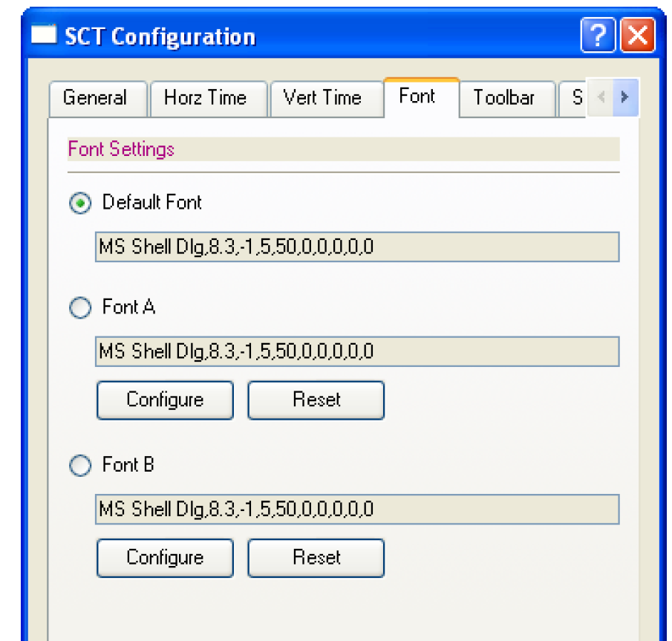This screenshot has height=641, width=672.
Task: Configure Font A
Action: click(165, 400)
